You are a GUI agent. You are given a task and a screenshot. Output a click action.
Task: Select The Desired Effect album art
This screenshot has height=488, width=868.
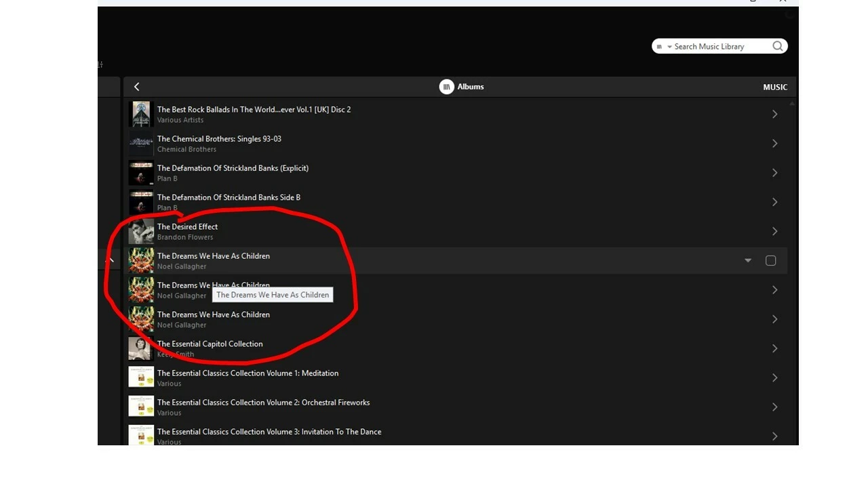[141, 231]
